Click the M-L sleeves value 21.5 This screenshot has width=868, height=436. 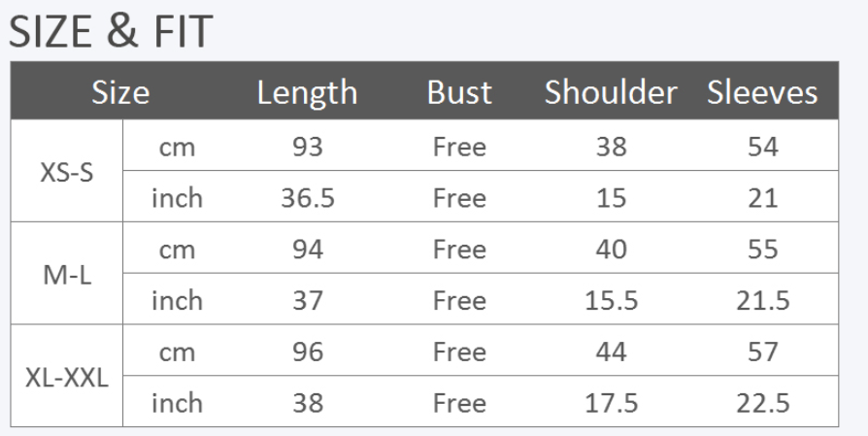[762, 301]
